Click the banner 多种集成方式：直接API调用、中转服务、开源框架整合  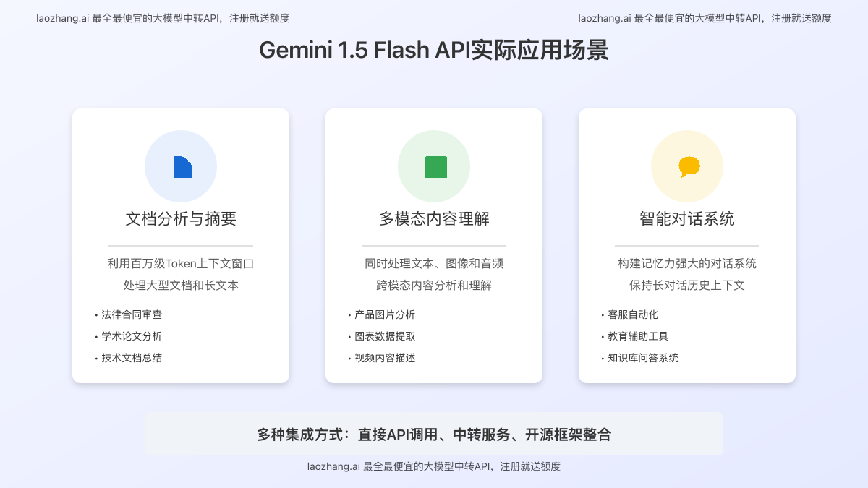pyautogui.click(x=434, y=434)
